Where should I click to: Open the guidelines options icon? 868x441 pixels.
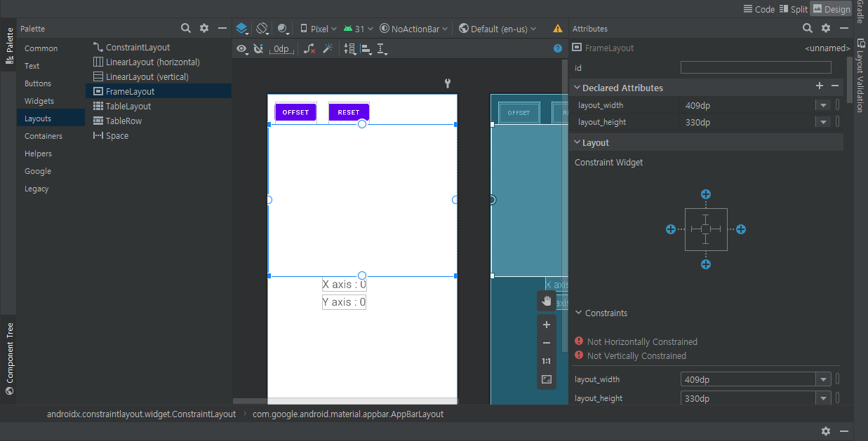(x=382, y=48)
